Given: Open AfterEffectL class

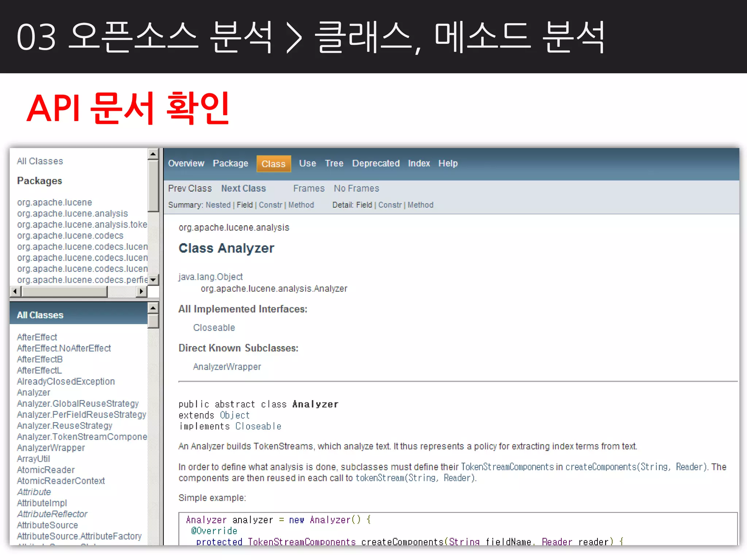Looking at the screenshot, I should (x=39, y=370).
